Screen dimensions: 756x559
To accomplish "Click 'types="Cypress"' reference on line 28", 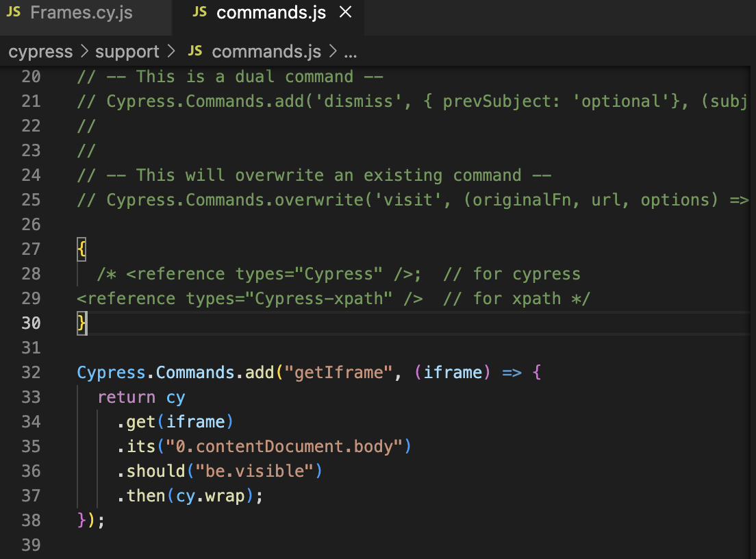I will (309, 274).
